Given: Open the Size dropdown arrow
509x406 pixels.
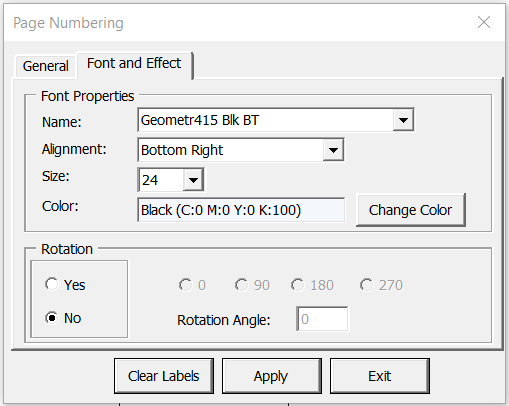Looking at the screenshot, I should [x=193, y=180].
